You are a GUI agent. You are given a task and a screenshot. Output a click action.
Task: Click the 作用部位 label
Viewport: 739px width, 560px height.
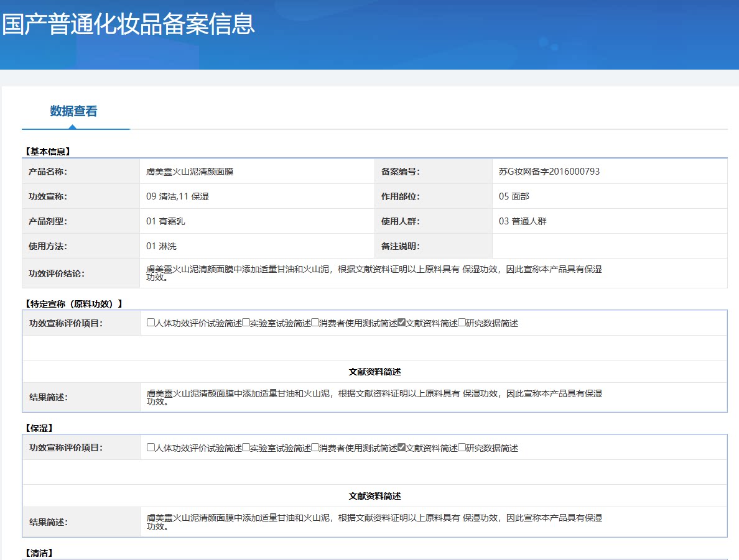[x=400, y=196]
